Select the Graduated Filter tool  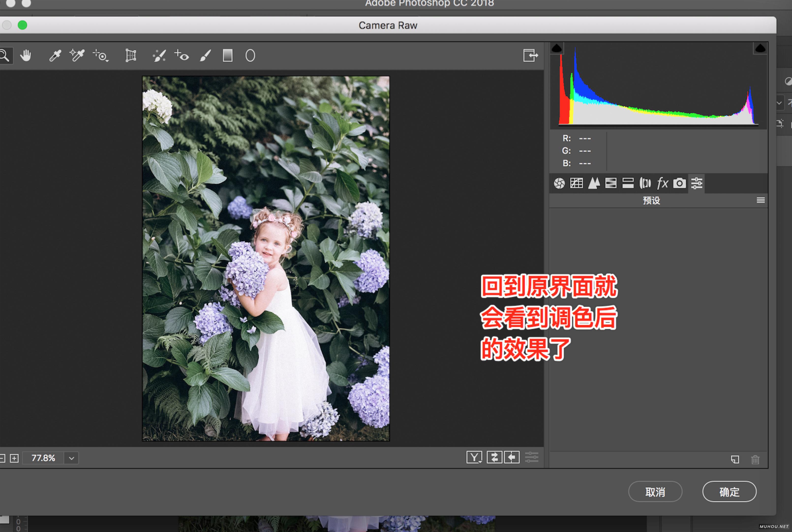pyautogui.click(x=228, y=55)
